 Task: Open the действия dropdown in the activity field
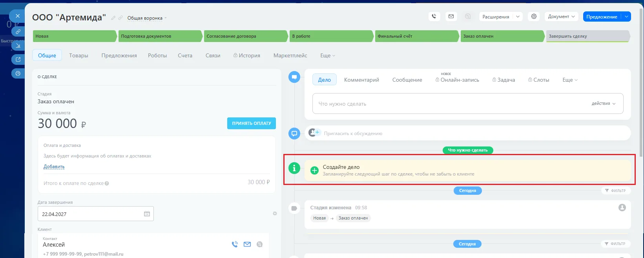tap(604, 104)
